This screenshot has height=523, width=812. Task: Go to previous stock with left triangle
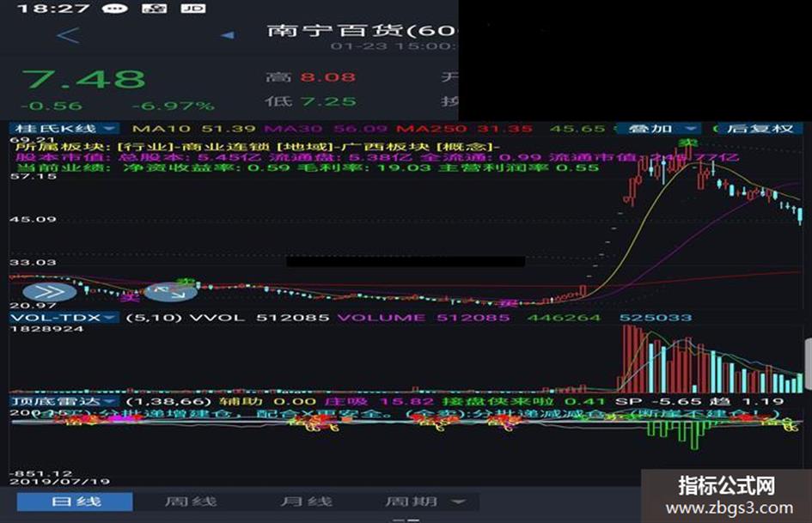pyautogui.click(x=228, y=35)
